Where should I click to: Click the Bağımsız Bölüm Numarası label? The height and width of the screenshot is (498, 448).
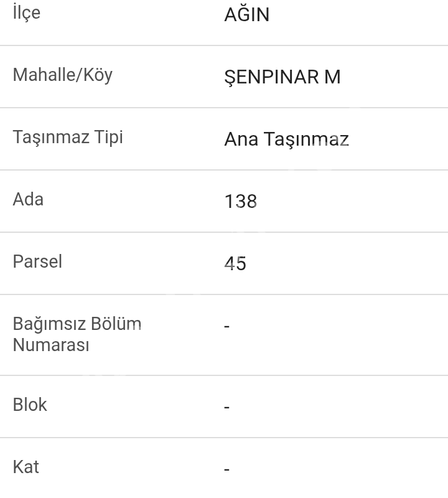tap(77, 334)
